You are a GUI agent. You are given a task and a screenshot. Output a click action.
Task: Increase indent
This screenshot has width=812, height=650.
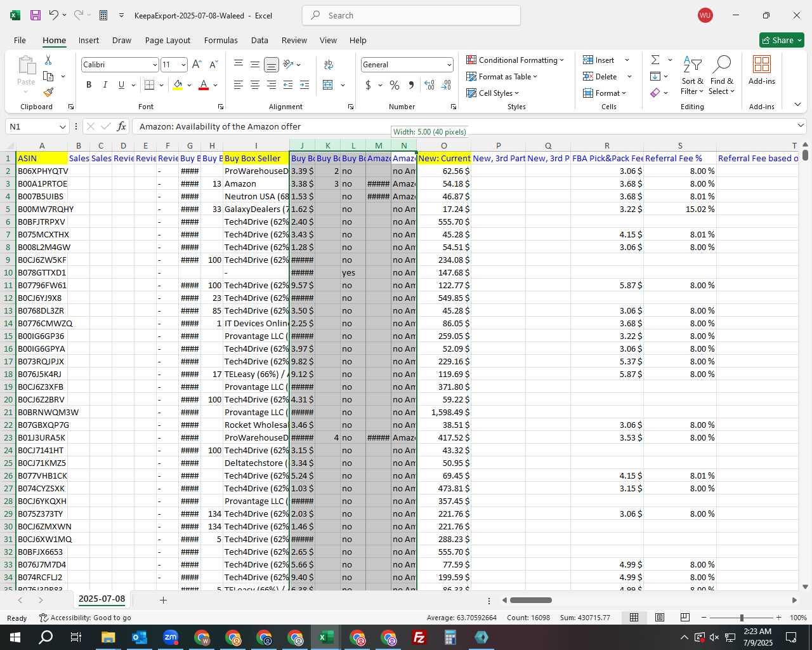pyautogui.click(x=304, y=85)
